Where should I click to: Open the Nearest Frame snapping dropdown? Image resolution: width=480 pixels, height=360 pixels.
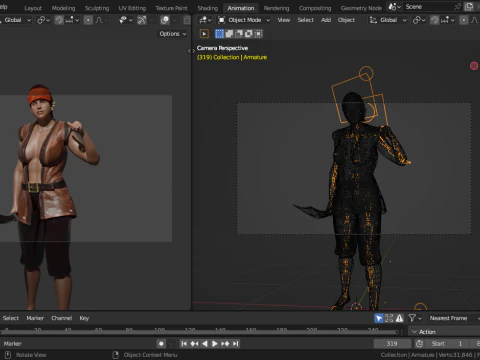453,318
